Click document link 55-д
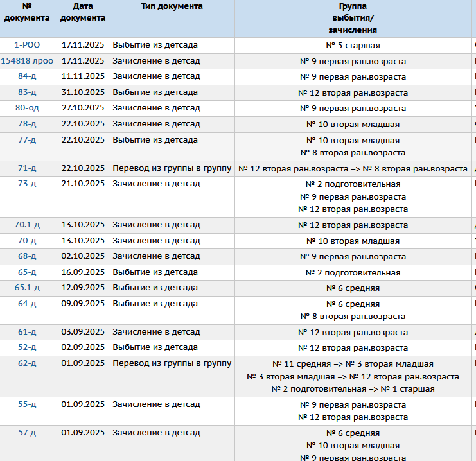 (x=27, y=405)
